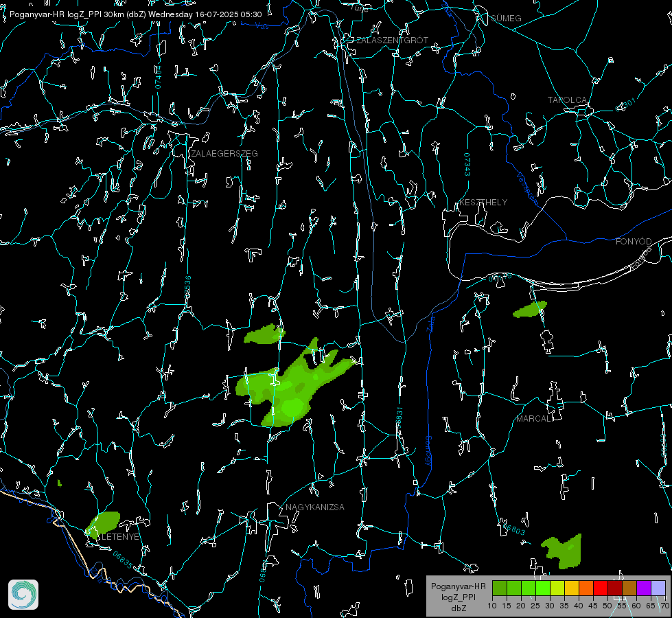Click the legend scale value 10
This screenshot has width=672, height=618.
[492, 606]
